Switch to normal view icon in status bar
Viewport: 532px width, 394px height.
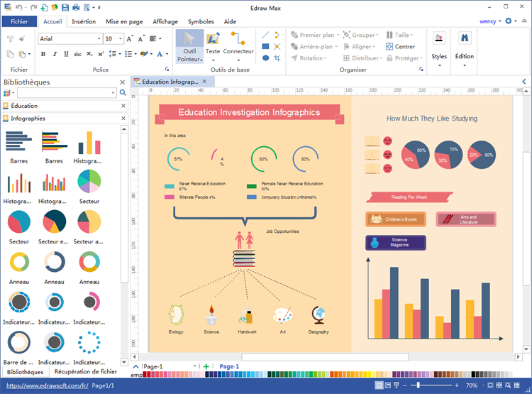pyautogui.click(x=379, y=385)
